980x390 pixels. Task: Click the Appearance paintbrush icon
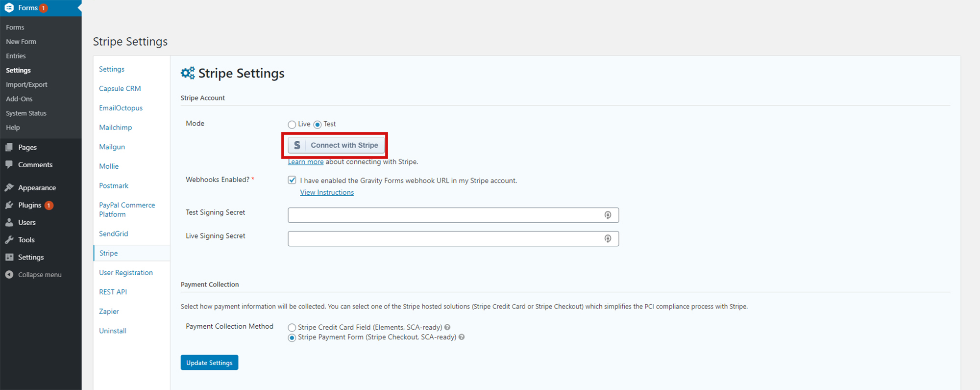[x=9, y=187]
